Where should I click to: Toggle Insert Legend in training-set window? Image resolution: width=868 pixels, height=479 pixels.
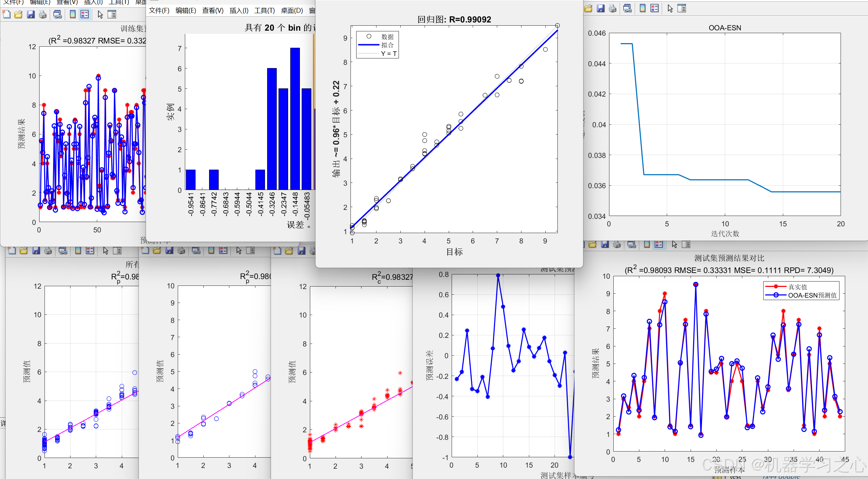click(x=84, y=15)
